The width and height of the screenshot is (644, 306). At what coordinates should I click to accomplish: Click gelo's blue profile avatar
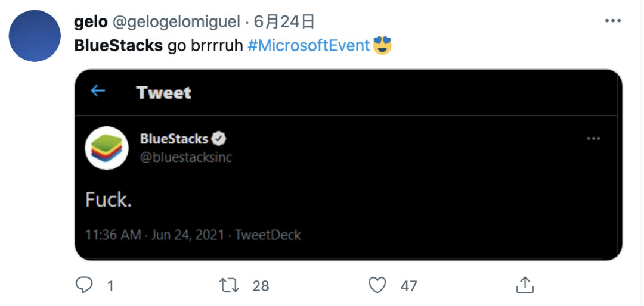(x=35, y=36)
